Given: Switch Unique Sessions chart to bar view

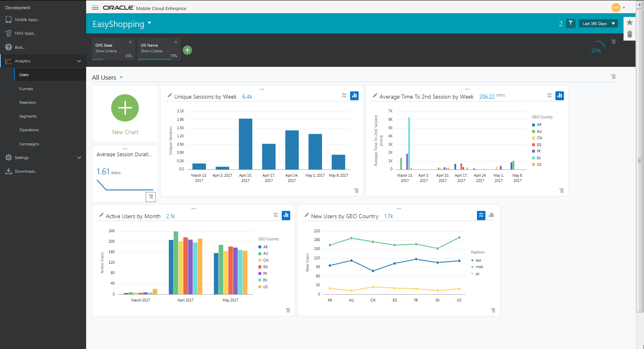Looking at the screenshot, I should (354, 95).
